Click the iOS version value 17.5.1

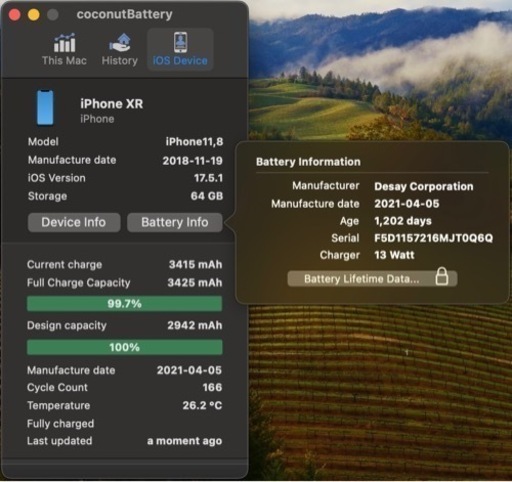click(208, 178)
